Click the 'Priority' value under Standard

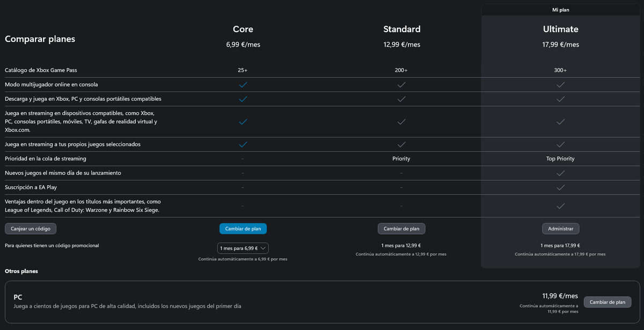[401, 159]
